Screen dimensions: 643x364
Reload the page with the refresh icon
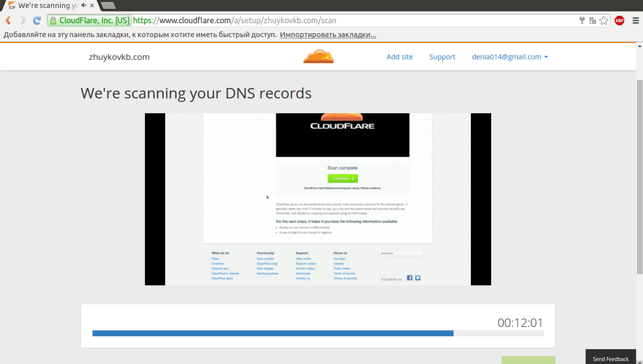click(x=37, y=21)
